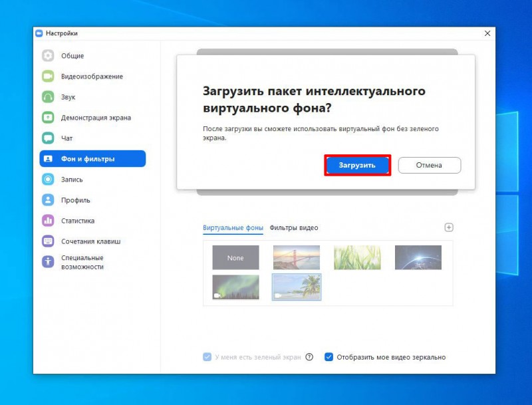Image resolution: width=532 pixels, height=405 pixels.
Task: Toggle the green screen checkbox
Action: (x=207, y=357)
